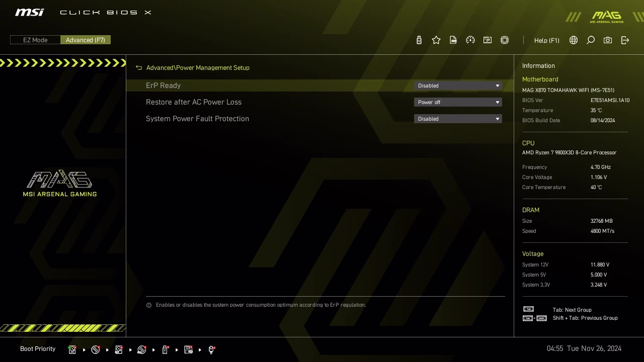
Task: Open the board explorer icon
Action: click(488, 40)
